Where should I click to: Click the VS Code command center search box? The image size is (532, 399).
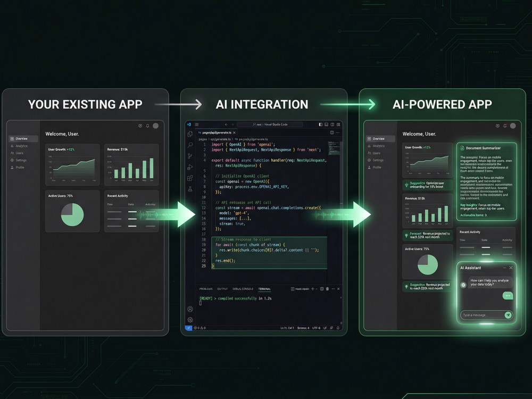tap(270, 124)
